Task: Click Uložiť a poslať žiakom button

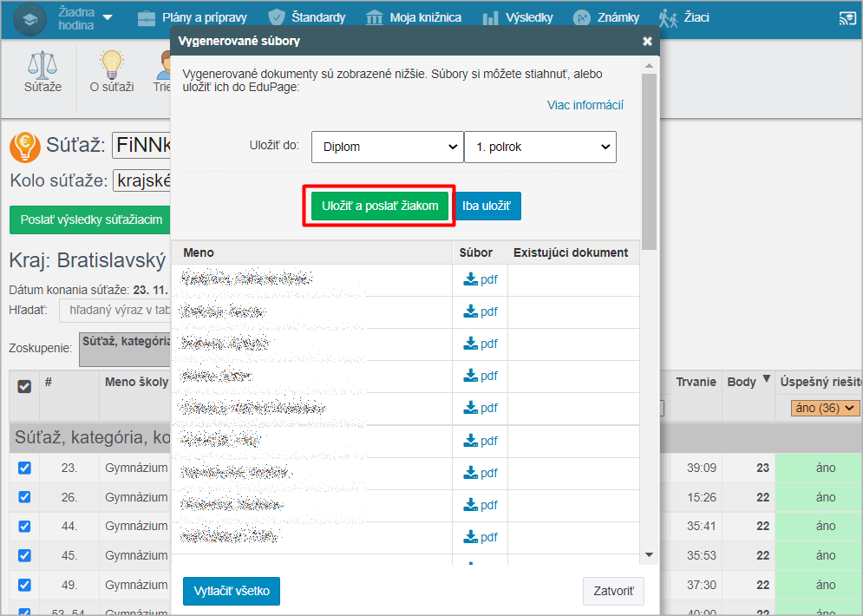Action: (379, 206)
